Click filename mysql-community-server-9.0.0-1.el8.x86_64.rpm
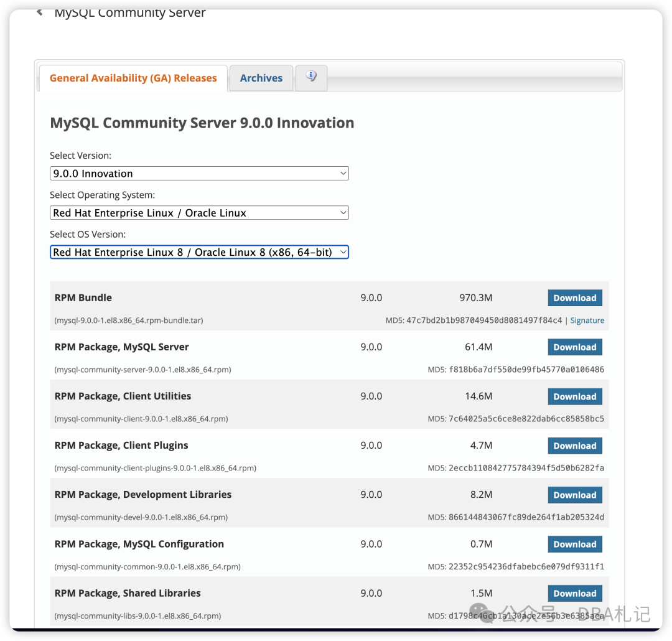672x641 pixels. 142,370
